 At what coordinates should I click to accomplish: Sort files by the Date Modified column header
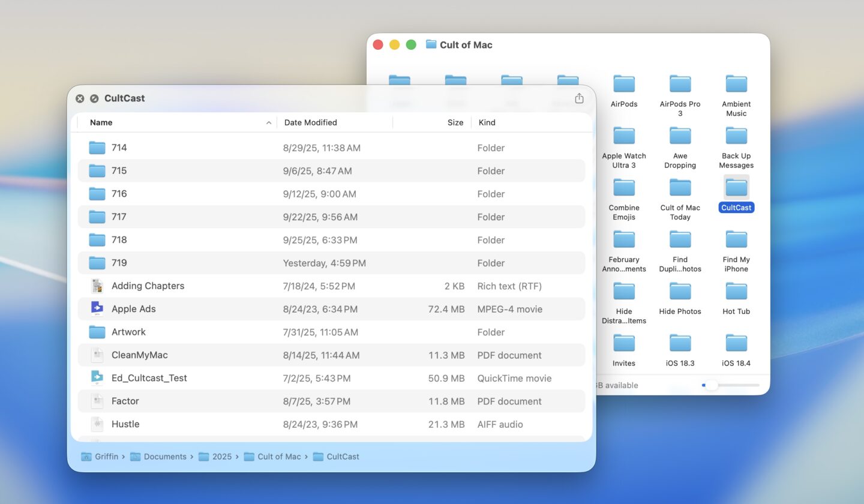pos(311,122)
